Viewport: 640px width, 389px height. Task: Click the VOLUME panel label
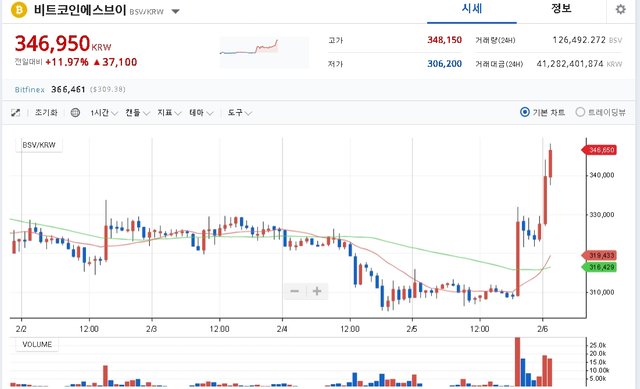click(37, 345)
